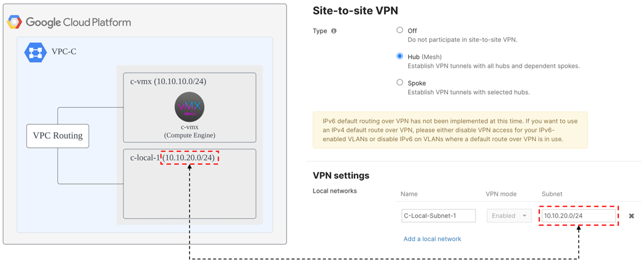Open the VPN mode Enabled dropdown

tap(509, 216)
